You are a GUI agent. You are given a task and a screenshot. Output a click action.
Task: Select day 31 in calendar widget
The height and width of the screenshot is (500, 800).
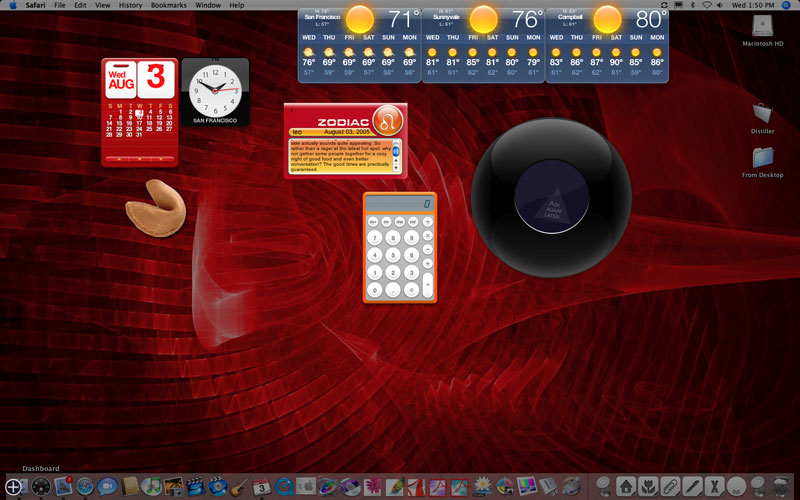[x=139, y=135]
